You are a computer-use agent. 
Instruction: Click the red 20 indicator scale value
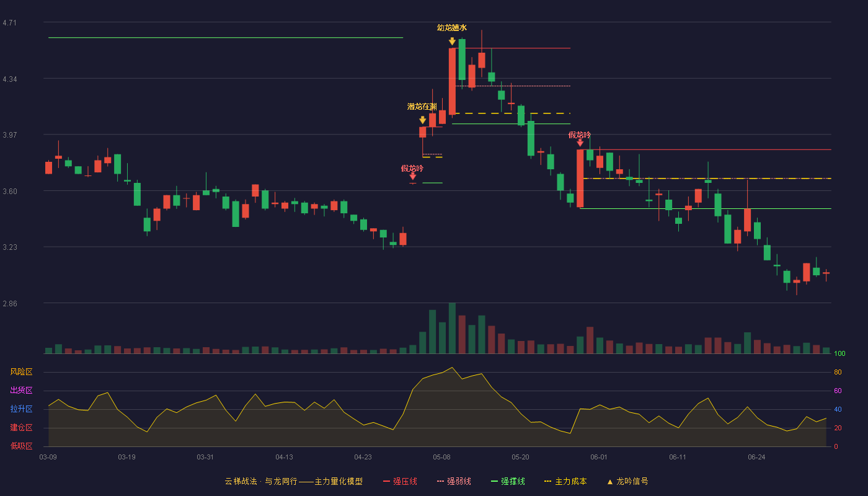pos(838,428)
